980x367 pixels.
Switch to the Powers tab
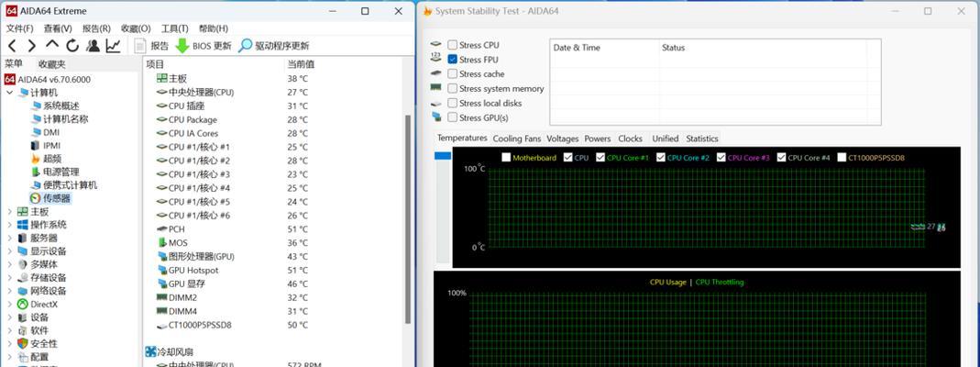(598, 139)
